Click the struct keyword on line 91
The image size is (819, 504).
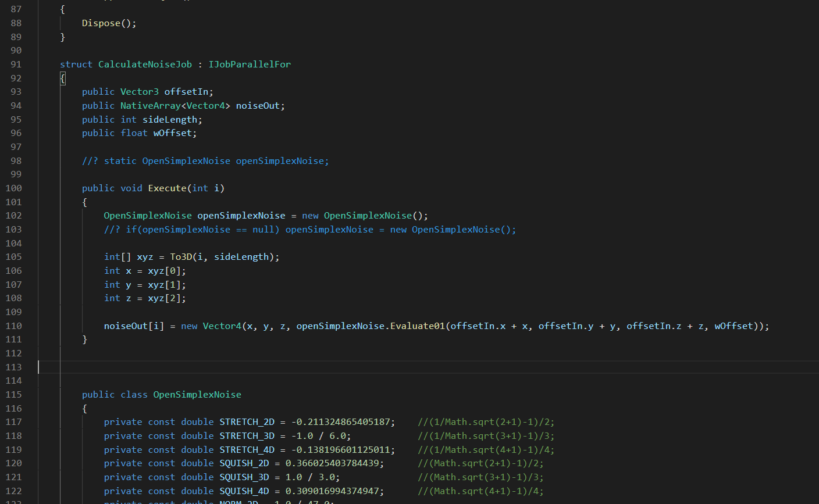pos(76,65)
